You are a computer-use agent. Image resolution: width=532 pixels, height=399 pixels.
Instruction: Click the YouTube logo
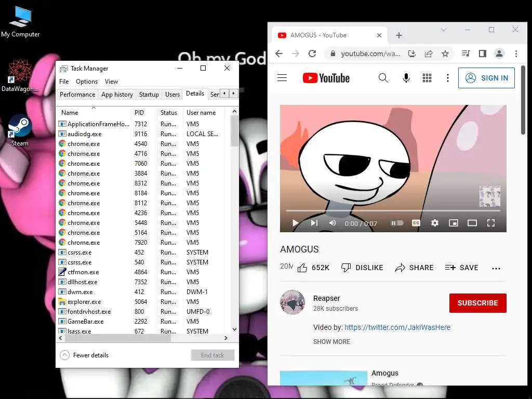click(326, 78)
